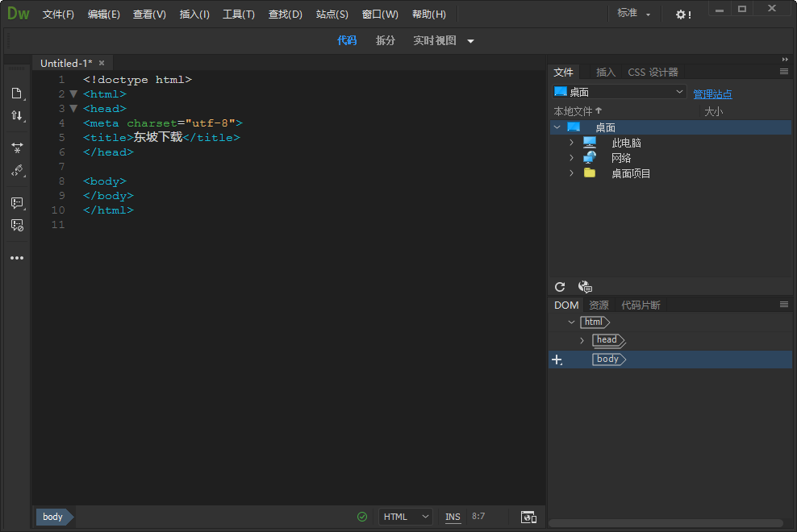Collapse the head tag on line 3
The width and height of the screenshot is (797, 532).
pyautogui.click(x=73, y=108)
